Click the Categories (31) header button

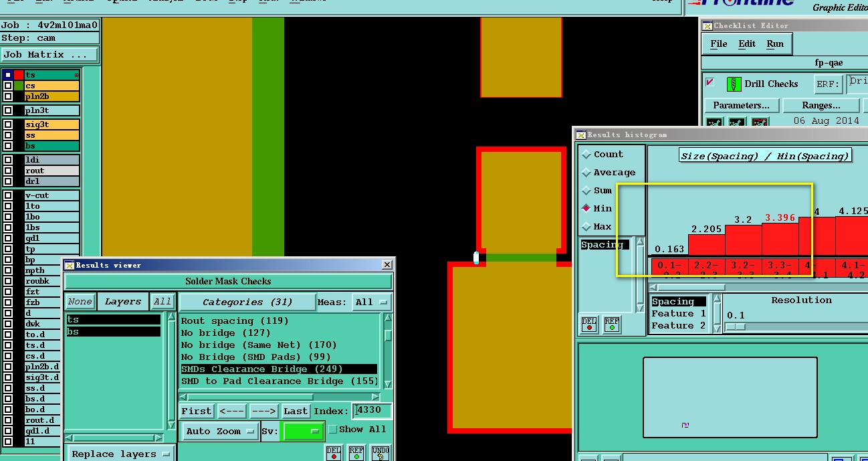[247, 302]
